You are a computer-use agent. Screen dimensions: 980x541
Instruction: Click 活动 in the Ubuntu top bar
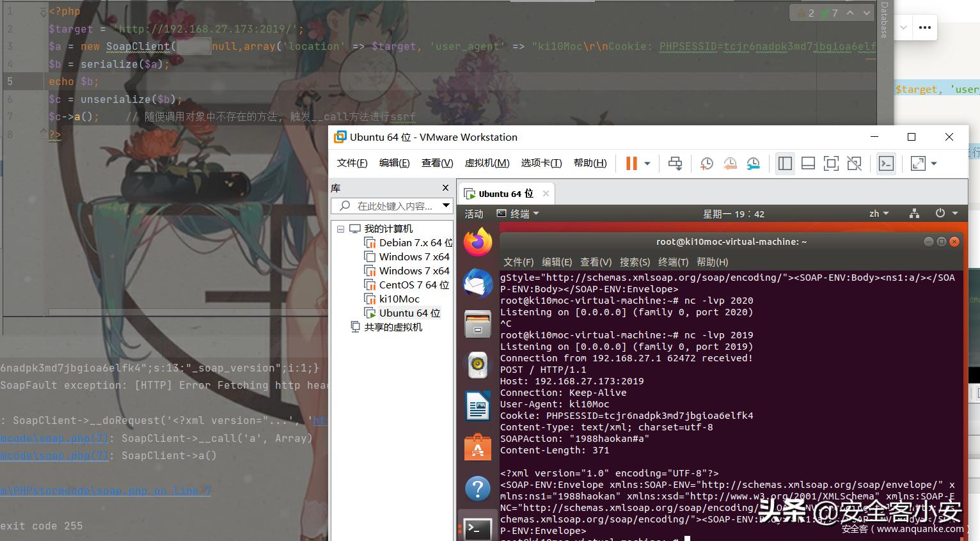pos(474,214)
